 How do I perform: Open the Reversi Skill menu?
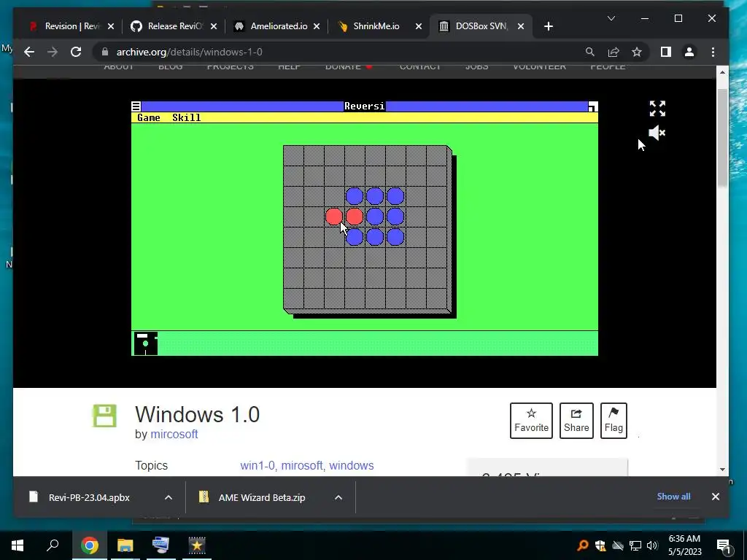tap(186, 117)
